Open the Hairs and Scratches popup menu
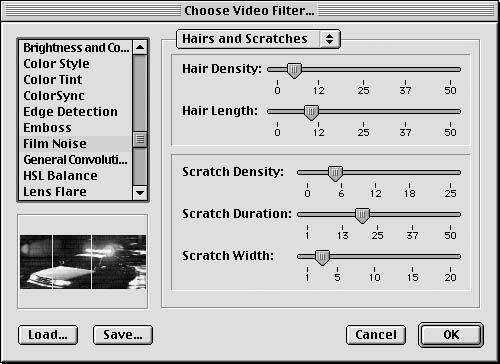Screen dimensions: 500x364 point(258,39)
